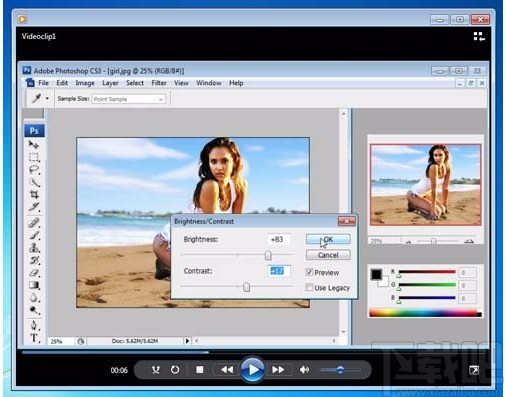
Task: Click the Photoshop document icon in menu bar
Action: click(30, 83)
